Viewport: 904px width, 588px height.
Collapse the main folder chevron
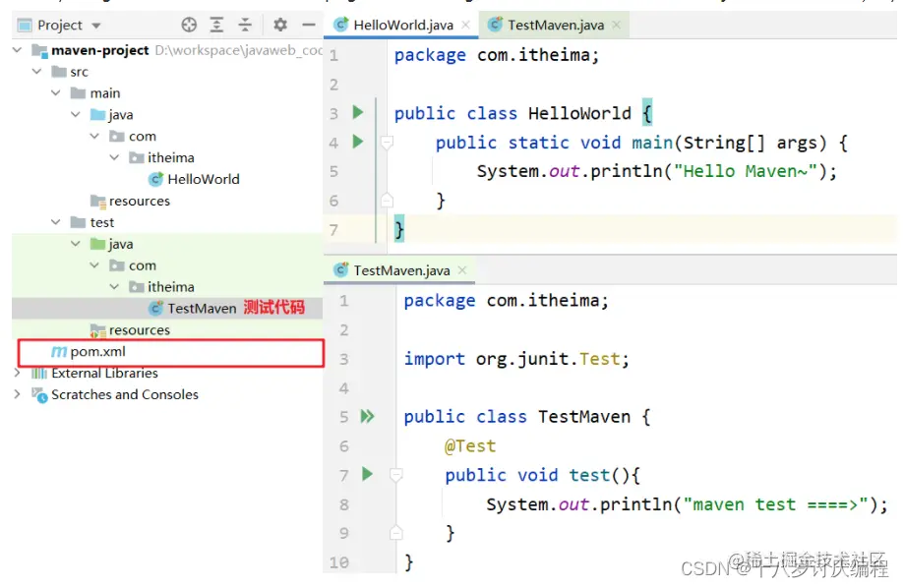tap(56, 92)
